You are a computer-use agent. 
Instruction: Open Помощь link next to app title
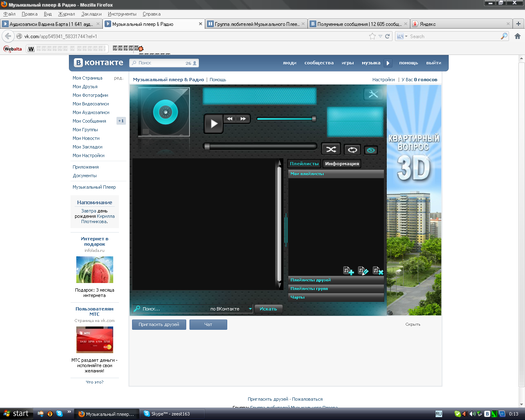click(x=218, y=80)
